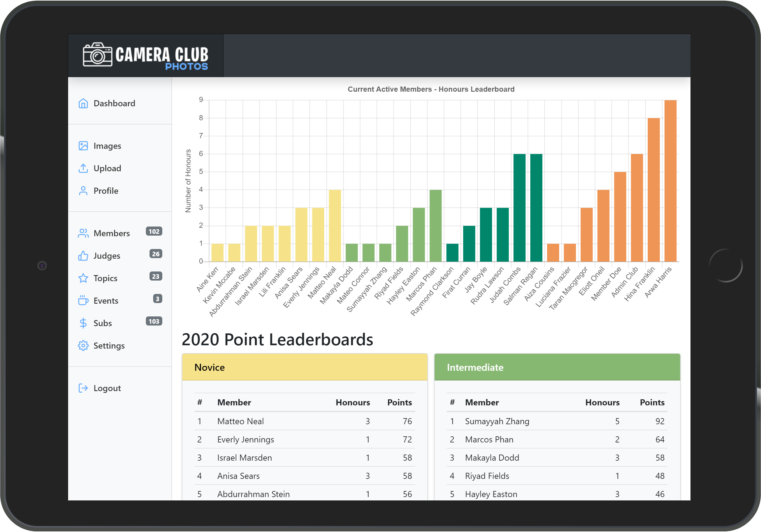Click the Events coffee cup icon
The width and height of the screenshot is (761, 532).
83,300
